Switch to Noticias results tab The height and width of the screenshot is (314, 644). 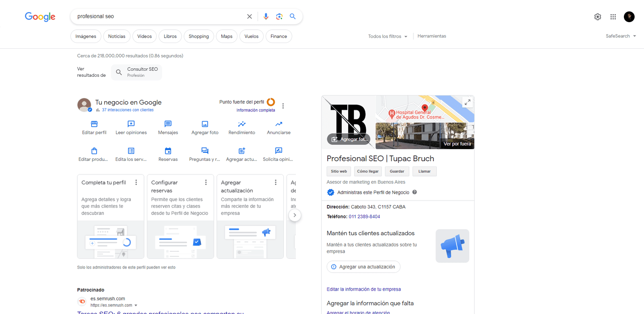coord(117,36)
